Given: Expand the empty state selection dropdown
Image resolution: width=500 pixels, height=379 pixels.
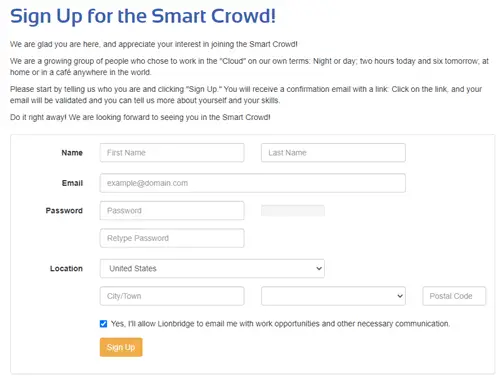Looking at the screenshot, I should pyautogui.click(x=333, y=296).
